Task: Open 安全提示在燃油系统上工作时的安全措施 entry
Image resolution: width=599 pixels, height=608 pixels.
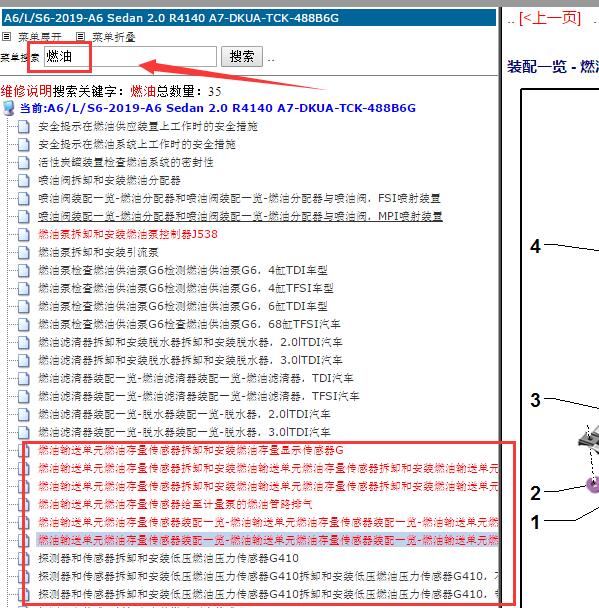Action: click(137, 145)
